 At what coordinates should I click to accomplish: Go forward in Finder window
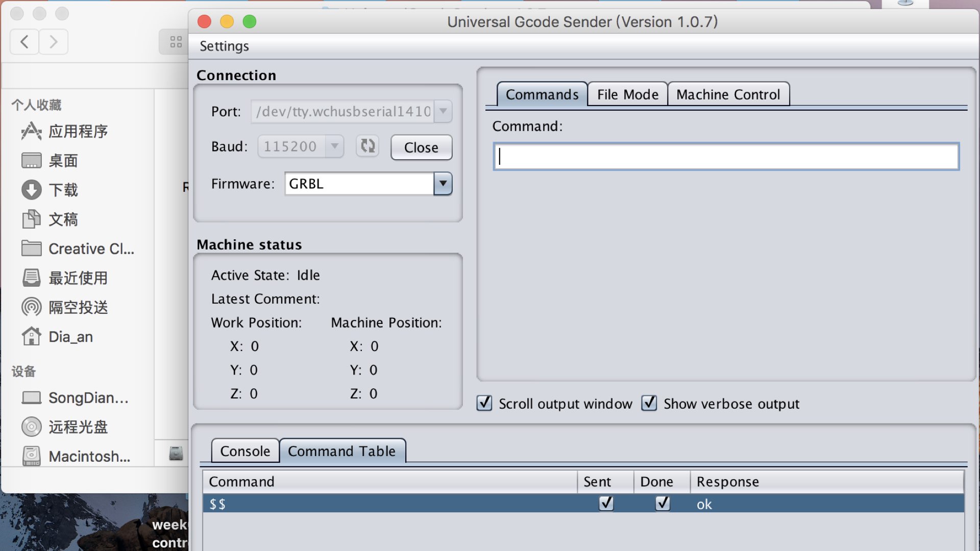(53, 42)
